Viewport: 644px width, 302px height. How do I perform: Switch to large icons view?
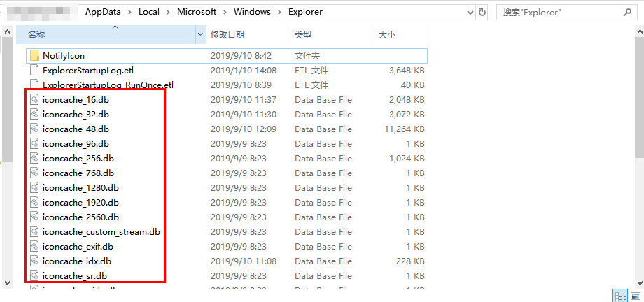635,295
